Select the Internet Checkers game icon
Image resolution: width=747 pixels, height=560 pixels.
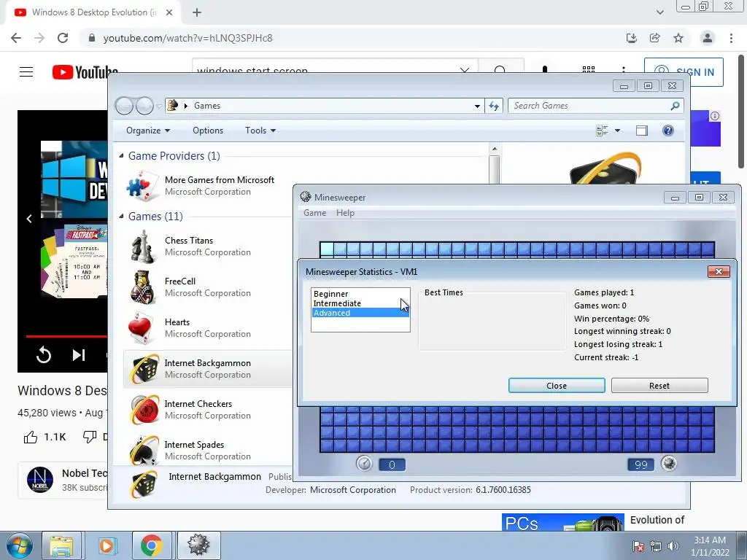tap(145, 410)
